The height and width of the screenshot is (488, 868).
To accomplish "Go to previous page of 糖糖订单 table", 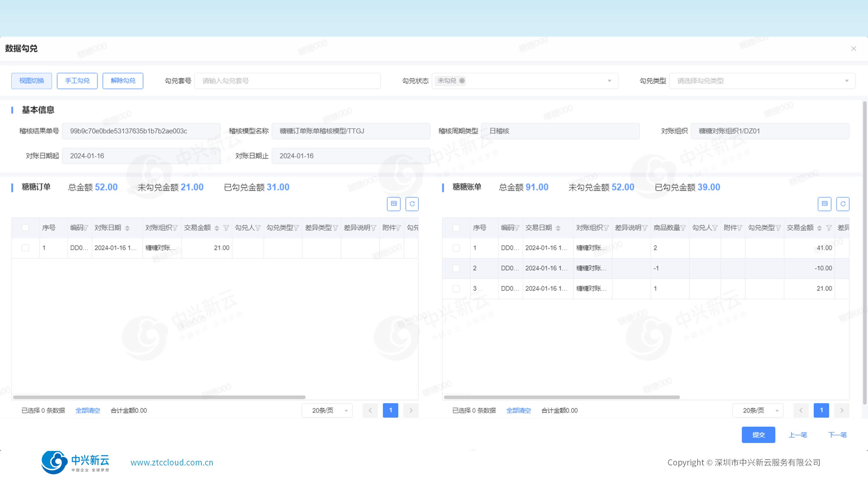I will [x=370, y=410].
